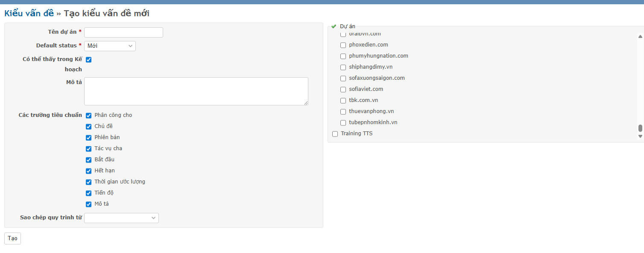Image resolution: width=644 pixels, height=253 pixels.
Task: Click the Tạo button
Action: [12, 238]
